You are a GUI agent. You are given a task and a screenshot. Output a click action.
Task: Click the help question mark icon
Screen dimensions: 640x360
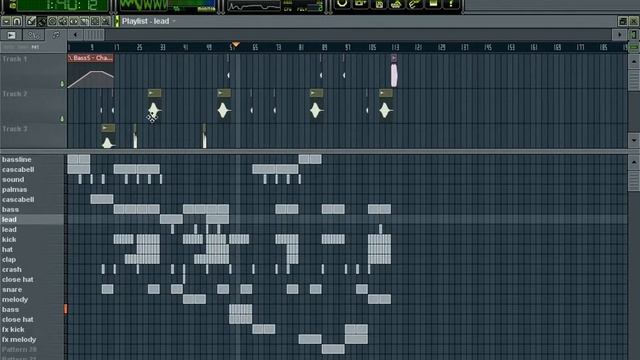pos(451,4)
